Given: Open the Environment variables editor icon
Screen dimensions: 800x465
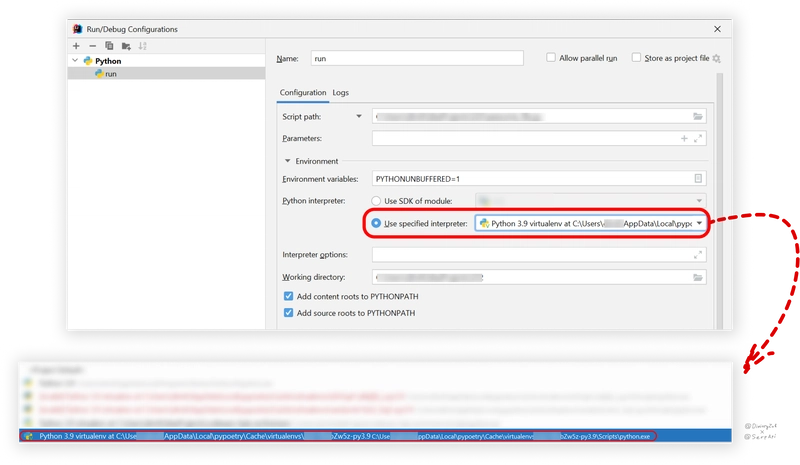Looking at the screenshot, I should [699, 178].
